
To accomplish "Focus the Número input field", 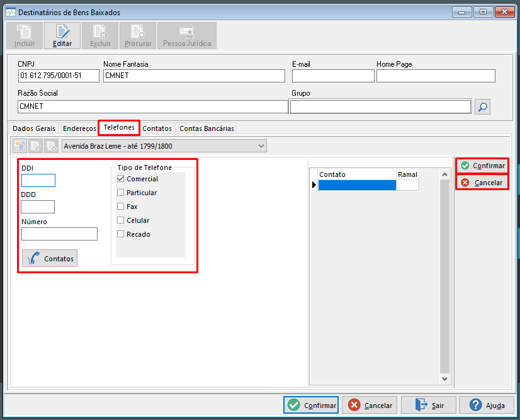I will 59,234.
